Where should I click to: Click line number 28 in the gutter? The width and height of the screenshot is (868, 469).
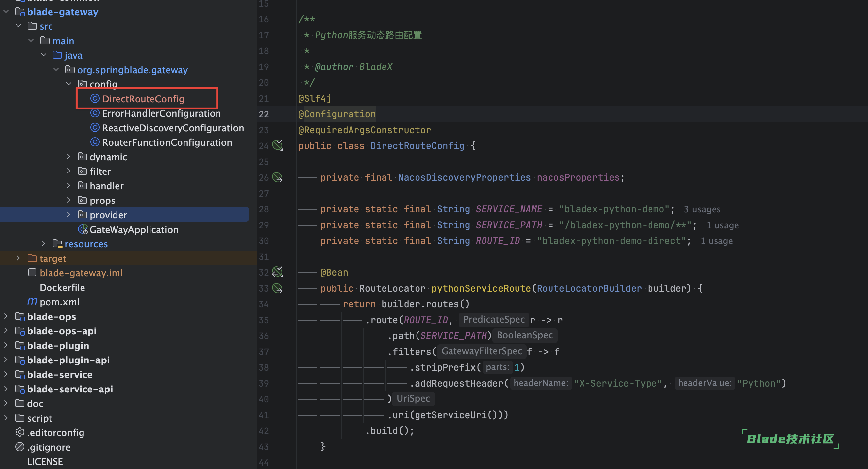264,209
